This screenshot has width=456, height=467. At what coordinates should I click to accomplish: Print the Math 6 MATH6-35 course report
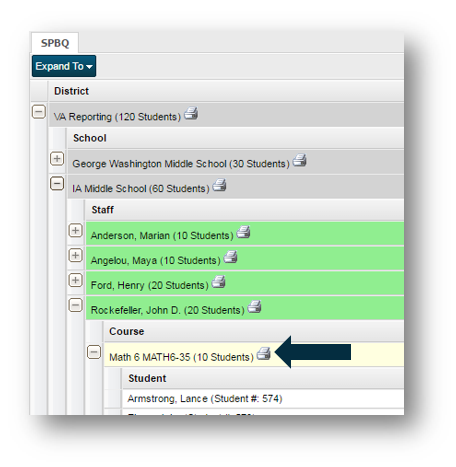click(264, 354)
